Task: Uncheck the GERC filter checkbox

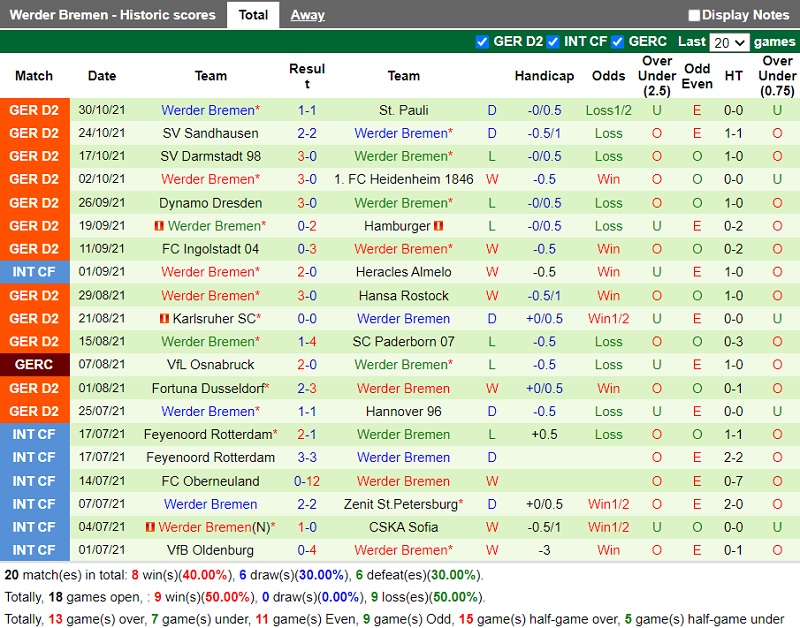Action: [x=617, y=42]
